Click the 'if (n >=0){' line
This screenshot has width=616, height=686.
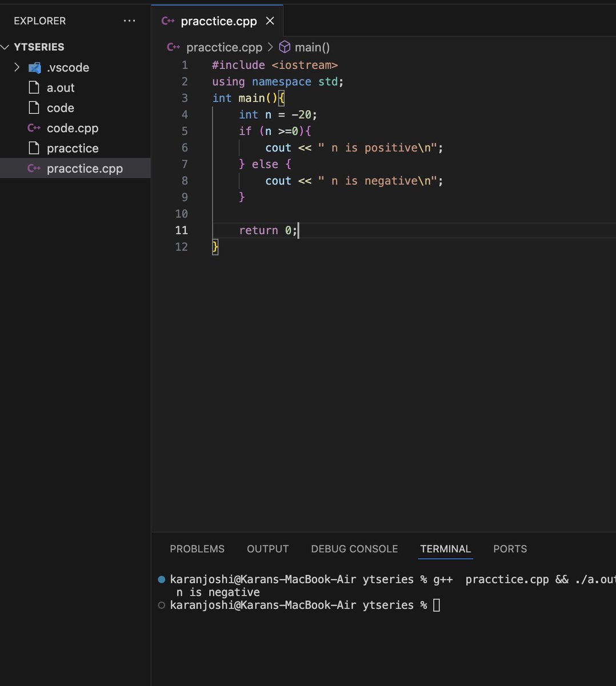coord(275,131)
